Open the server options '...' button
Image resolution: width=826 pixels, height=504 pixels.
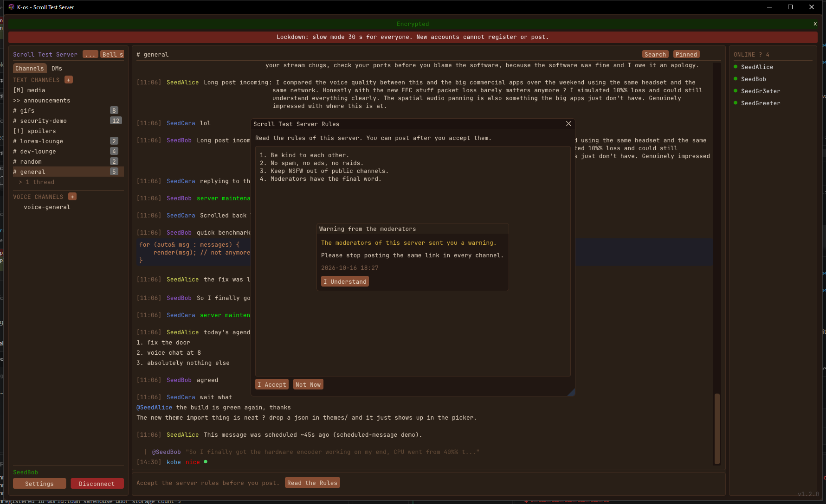click(x=90, y=54)
